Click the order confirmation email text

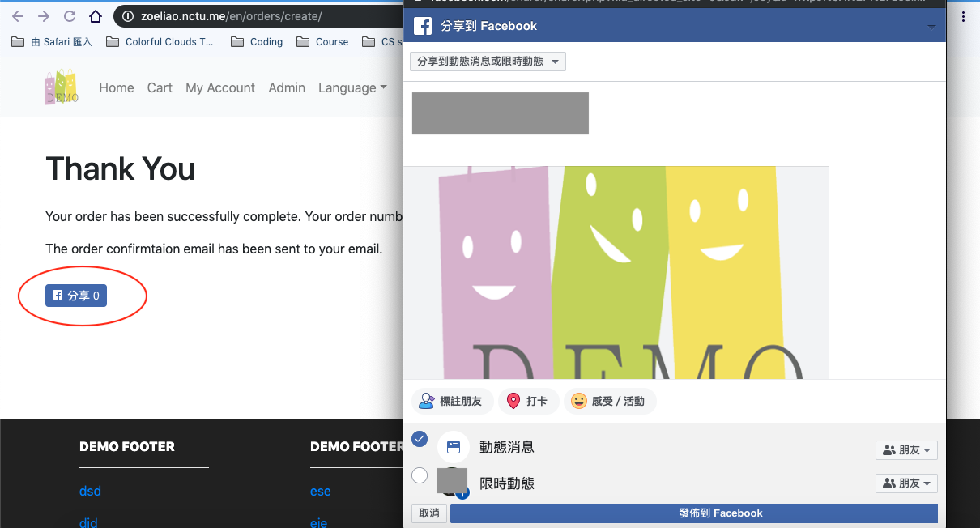click(214, 249)
